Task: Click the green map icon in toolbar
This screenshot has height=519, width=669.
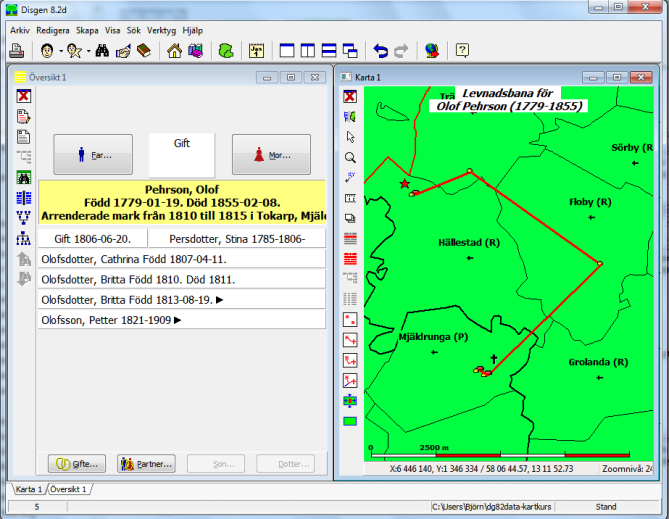Action: click(x=226, y=51)
